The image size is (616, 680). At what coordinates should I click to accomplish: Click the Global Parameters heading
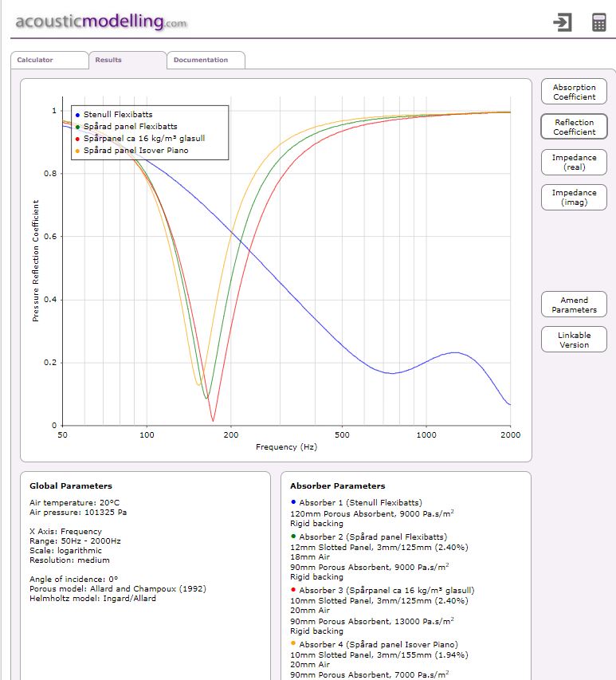[x=71, y=485]
